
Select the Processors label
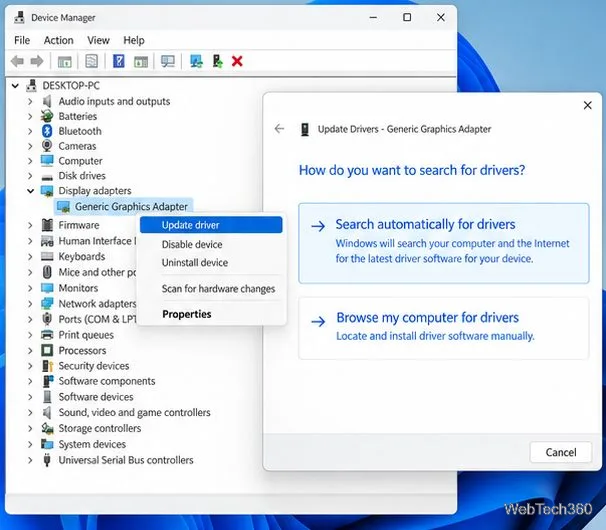(x=82, y=350)
